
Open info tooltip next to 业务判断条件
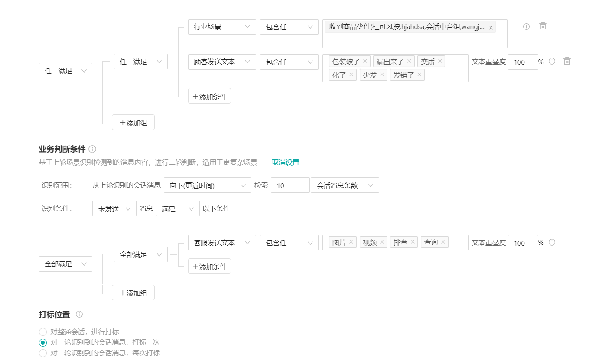[92, 149]
